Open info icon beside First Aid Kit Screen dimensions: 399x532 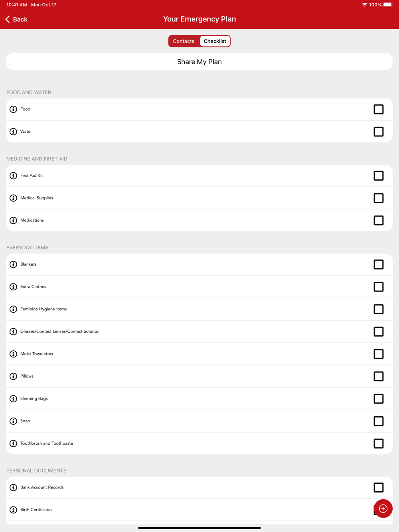click(x=13, y=176)
